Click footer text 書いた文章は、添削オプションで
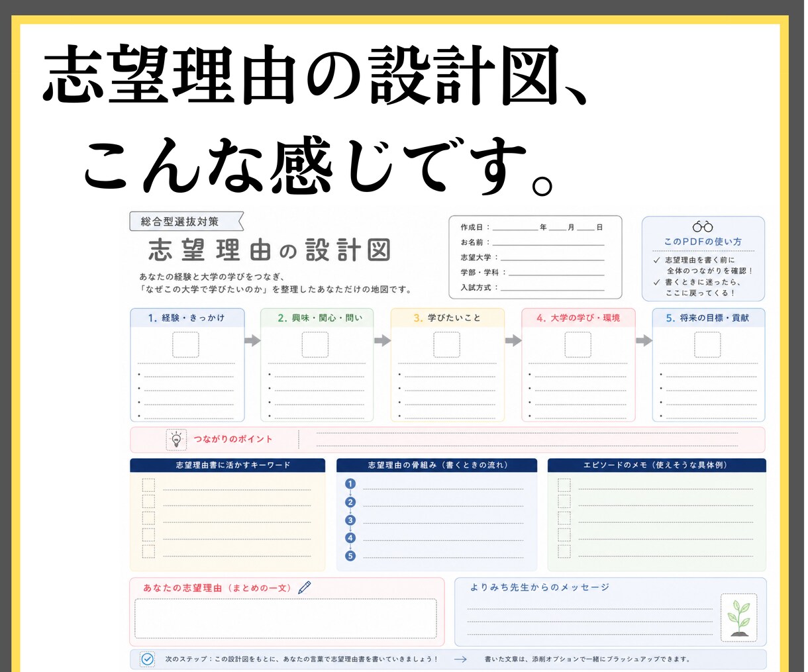This screenshot has height=672, width=808. click(587, 659)
